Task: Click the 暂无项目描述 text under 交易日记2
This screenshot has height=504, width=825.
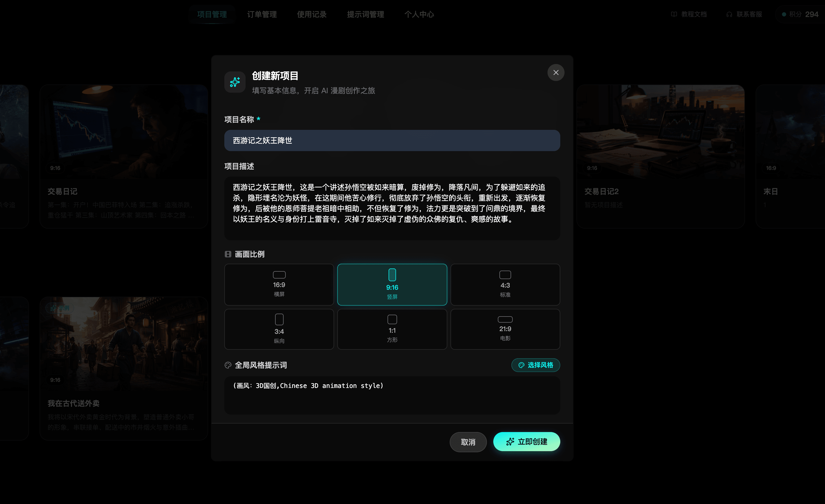Action: click(604, 205)
